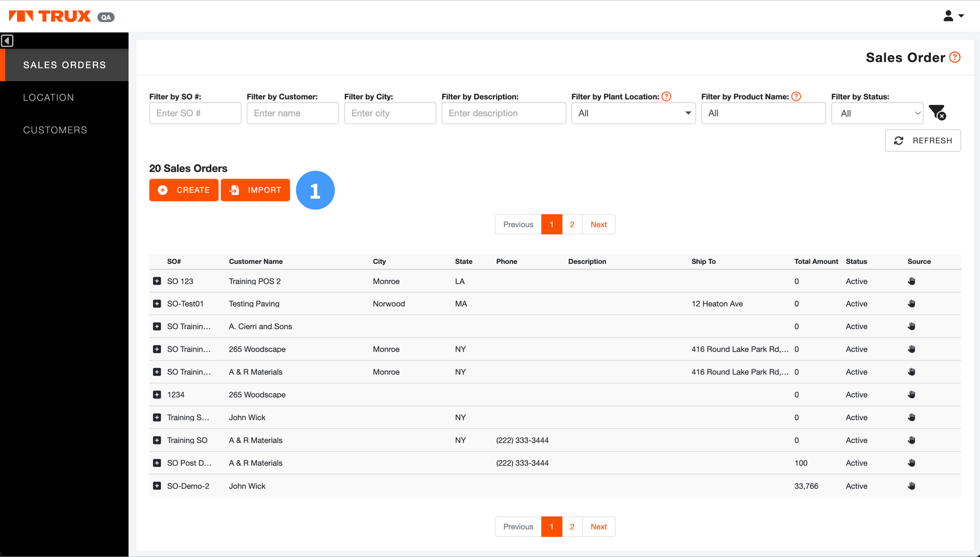Open Customers in the sidebar
The image size is (980, 557).
click(64, 130)
